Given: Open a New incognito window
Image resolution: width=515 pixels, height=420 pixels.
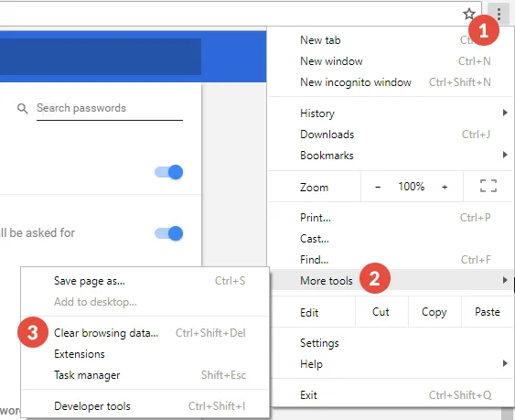Looking at the screenshot, I should coord(391,82).
